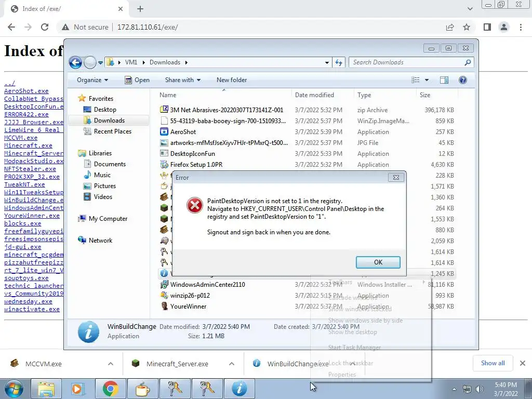The width and height of the screenshot is (532, 399).
Task: Open a new Chrome tab
Action: (x=140, y=9)
